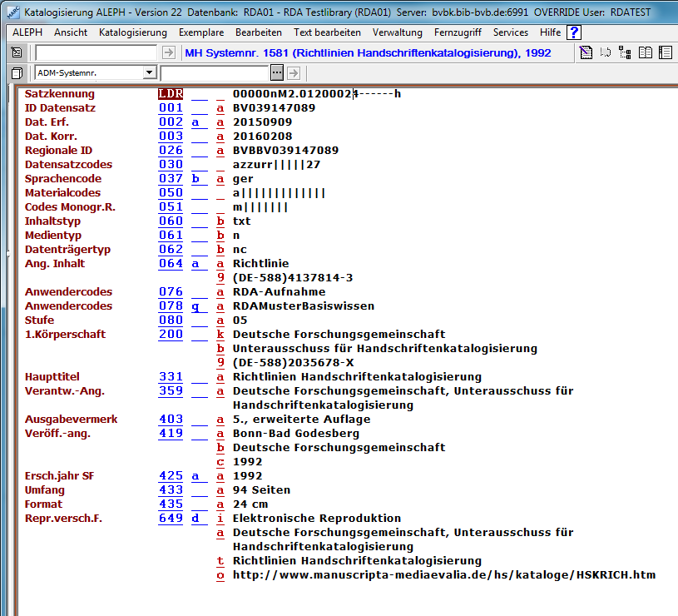Select the LDR tag in Satzkennung row

171,93
